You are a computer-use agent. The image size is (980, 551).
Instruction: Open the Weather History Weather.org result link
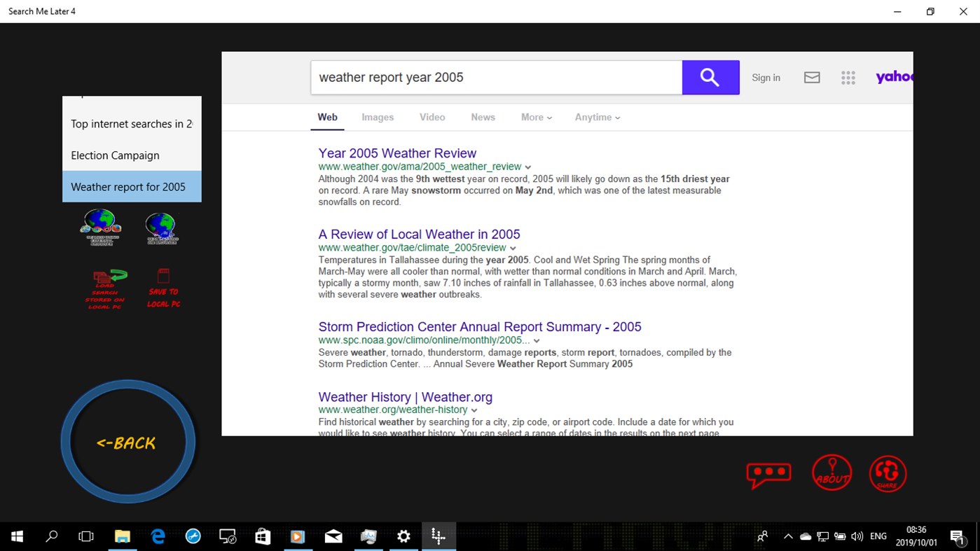[405, 397]
